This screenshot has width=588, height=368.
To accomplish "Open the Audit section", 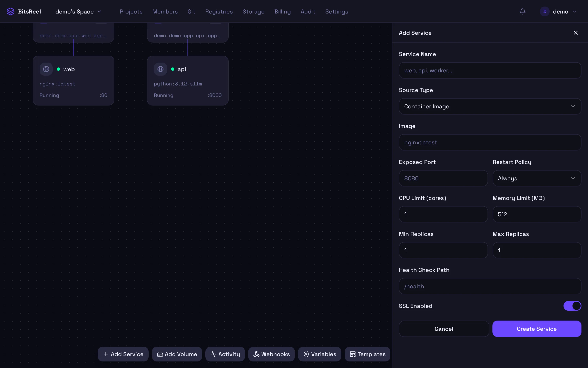I will [x=308, y=11].
